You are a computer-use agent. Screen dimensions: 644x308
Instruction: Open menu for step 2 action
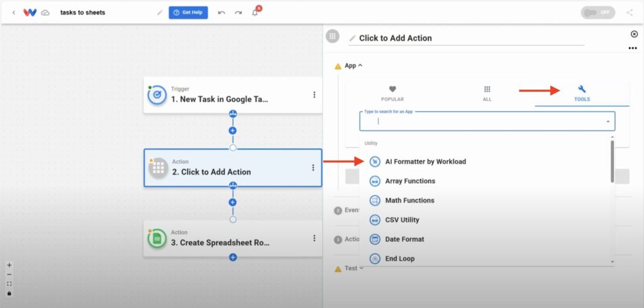point(313,168)
